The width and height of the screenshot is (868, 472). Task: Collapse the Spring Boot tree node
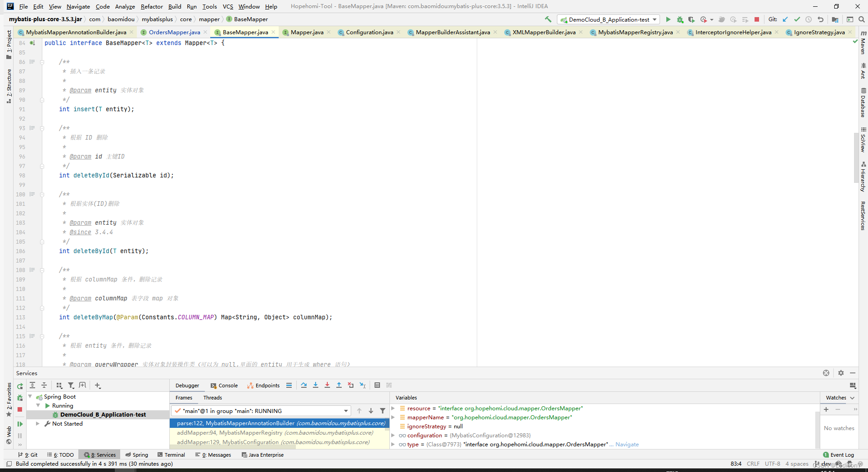pyautogui.click(x=31, y=397)
